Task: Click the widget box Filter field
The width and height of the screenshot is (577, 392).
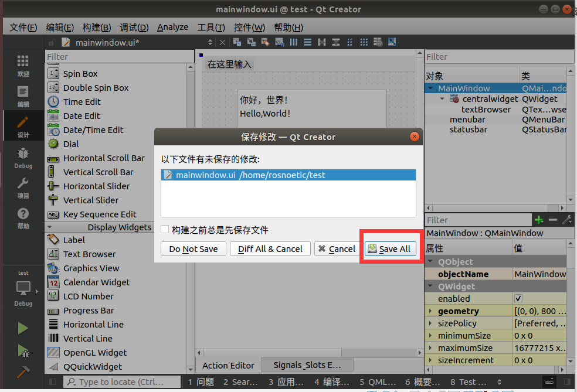Action: 119,57
